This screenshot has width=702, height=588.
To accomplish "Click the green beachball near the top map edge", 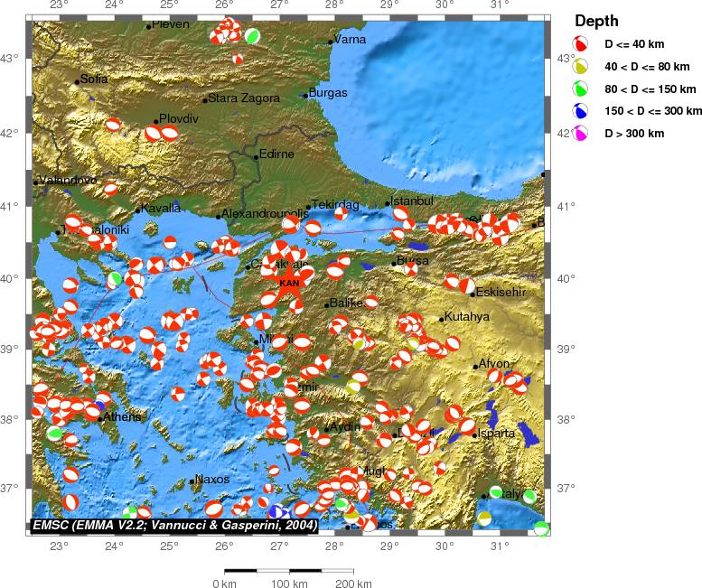I will tap(253, 36).
